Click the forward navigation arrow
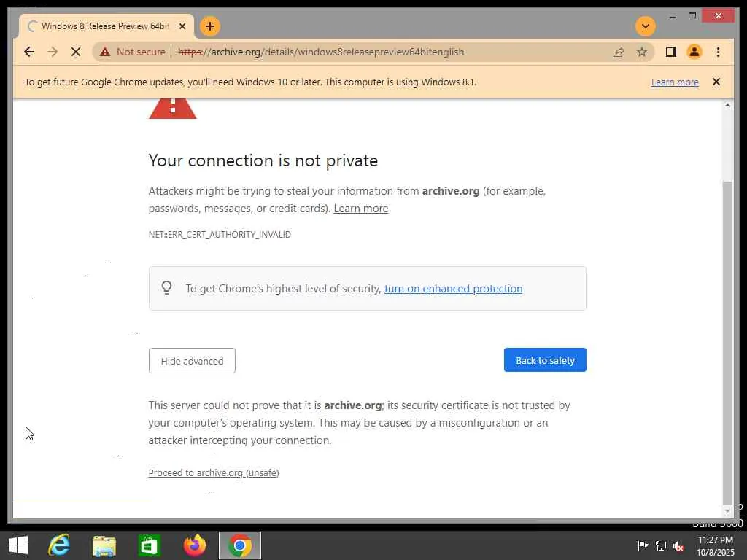The height and width of the screenshot is (560, 747). (53, 52)
